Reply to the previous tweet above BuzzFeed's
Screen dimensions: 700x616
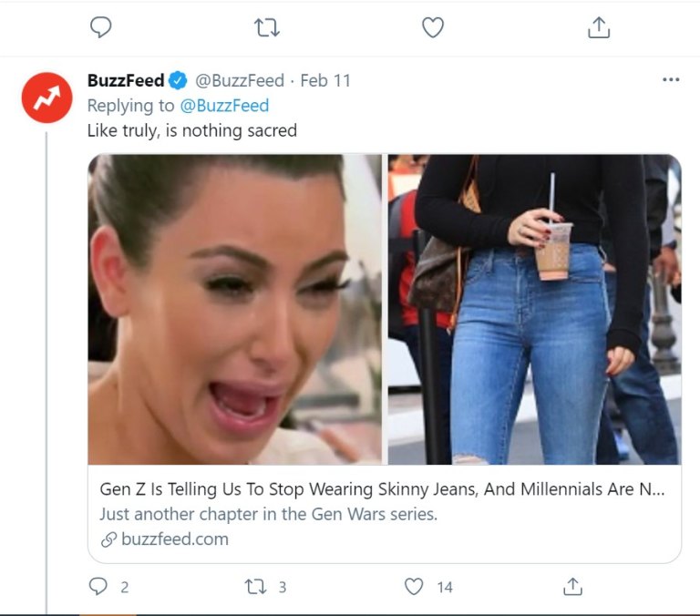tap(100, 28)
